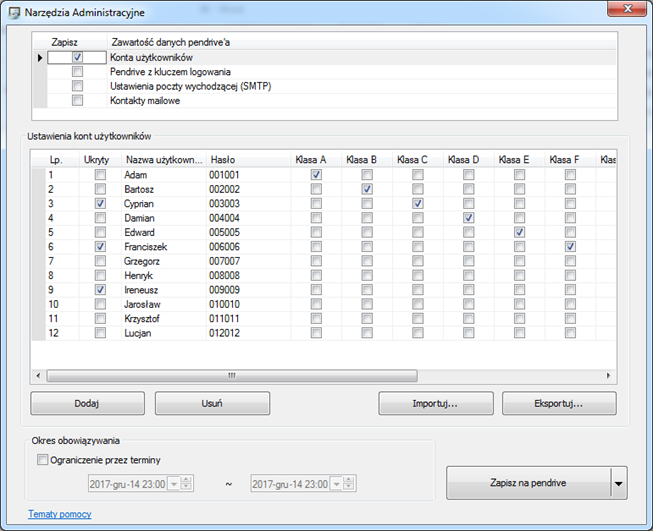Select the user name cell Bartosz
The height and width of the screenshot is (531, 653).
pyautogui.click(x=164, y=189)
